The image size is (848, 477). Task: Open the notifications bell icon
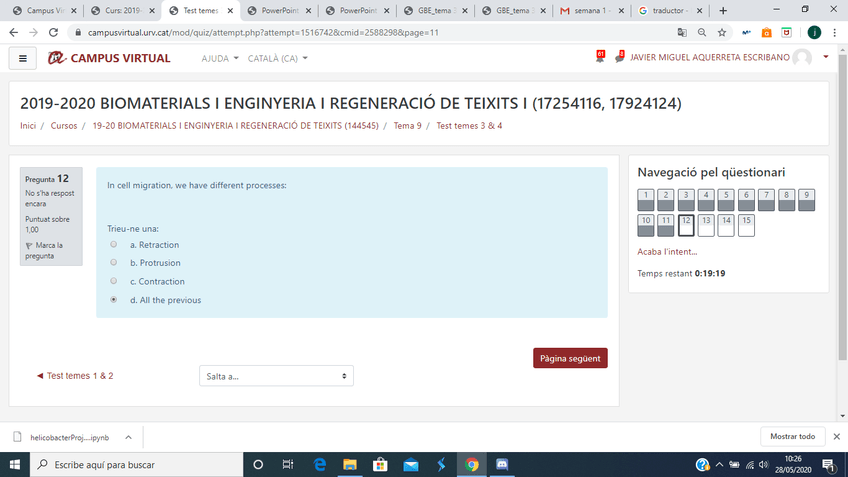tap(599, 58)
